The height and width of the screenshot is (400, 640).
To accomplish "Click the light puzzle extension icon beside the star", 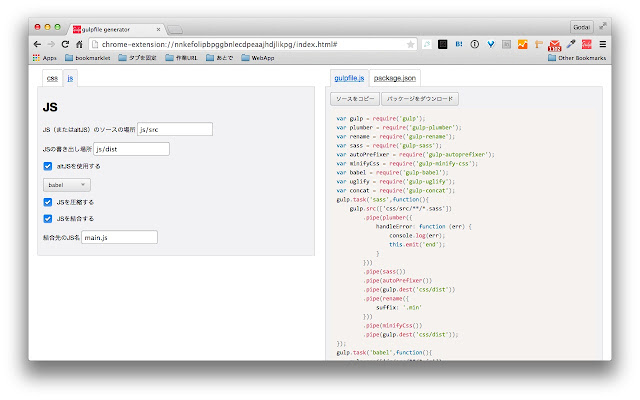I will coord(427,44).
